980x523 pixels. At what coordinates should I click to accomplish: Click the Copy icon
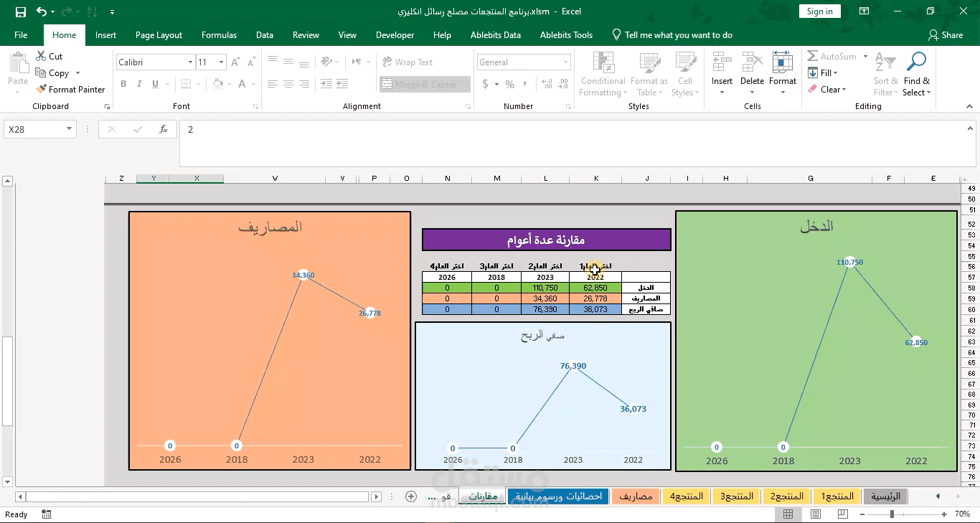pos(41,72)
